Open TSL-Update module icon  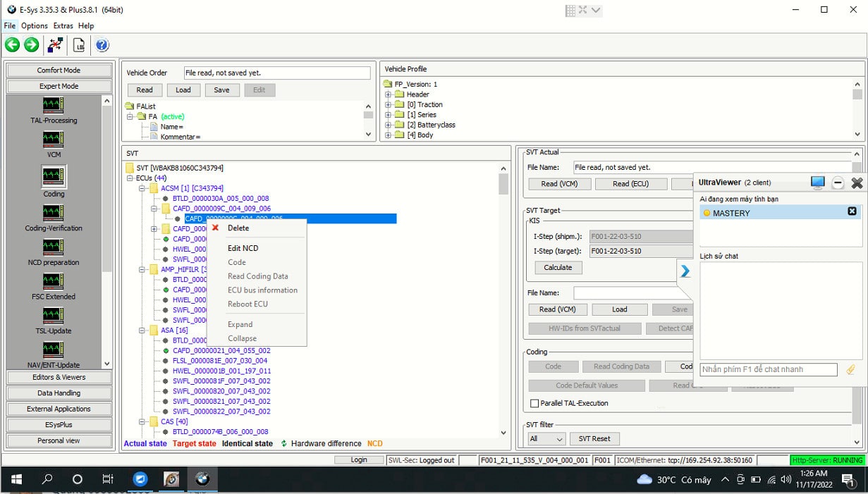(x=54, y=316)
